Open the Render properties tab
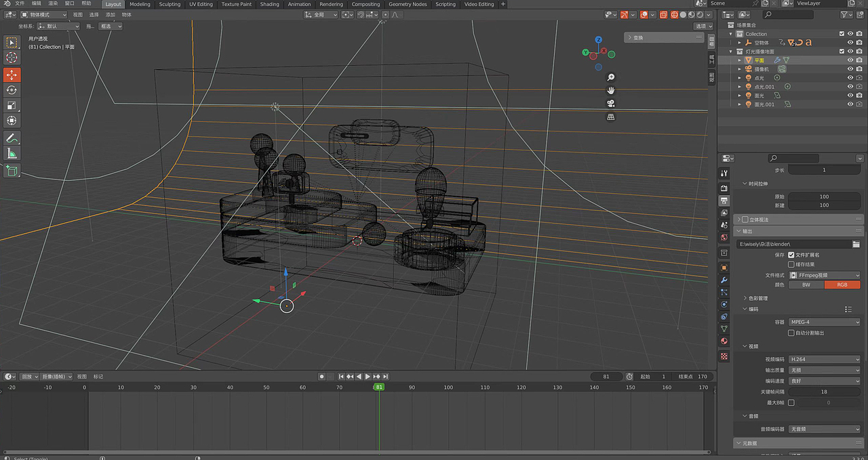 click(x=724, y=188)
